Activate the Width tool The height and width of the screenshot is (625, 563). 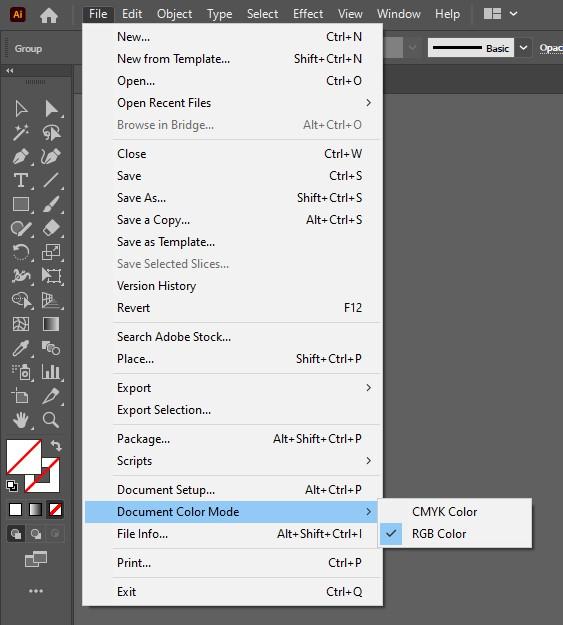21,276
